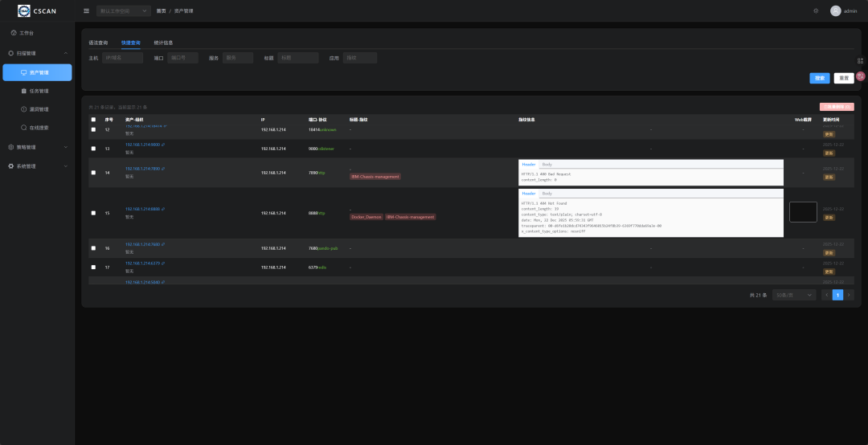This screenshot has width=868, height=445.
Task: Click the theme sun icon
Action: pos(816,11)
